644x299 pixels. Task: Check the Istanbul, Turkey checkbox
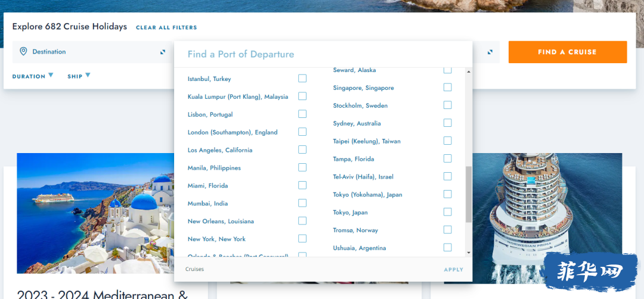302,79
